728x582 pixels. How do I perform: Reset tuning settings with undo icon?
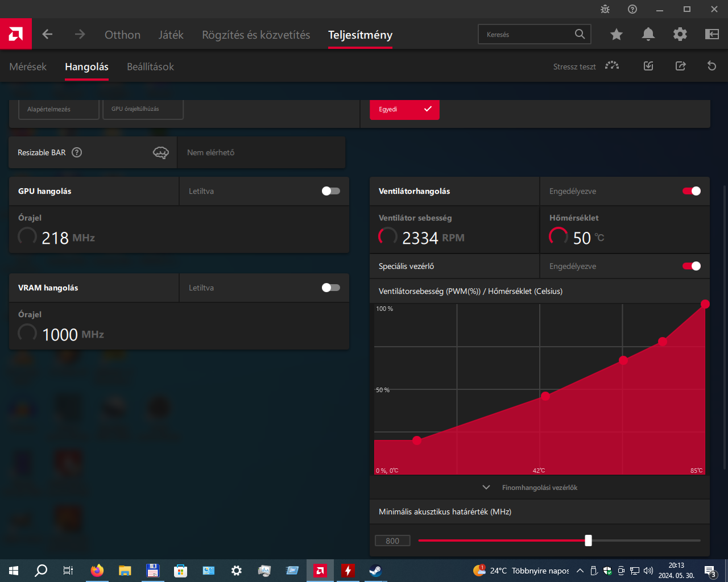712,66
